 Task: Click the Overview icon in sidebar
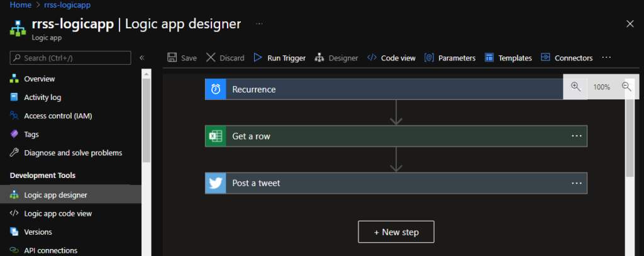(x=14, y=79)
